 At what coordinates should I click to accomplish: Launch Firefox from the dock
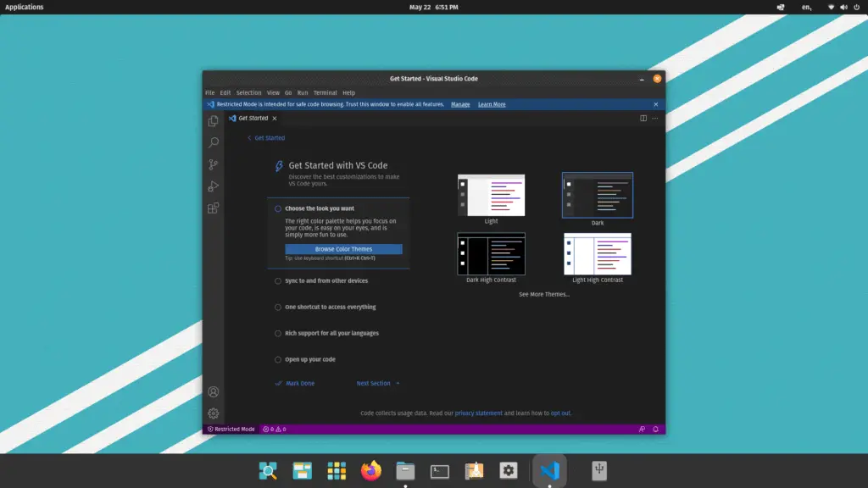(371, 471)
